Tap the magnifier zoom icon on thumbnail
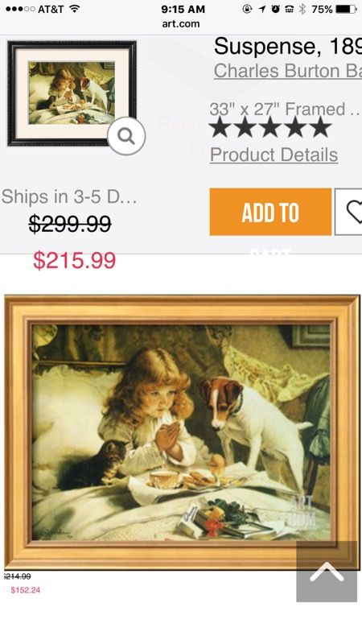This screenshot has height=644, width=362. (x=126, y=136)
